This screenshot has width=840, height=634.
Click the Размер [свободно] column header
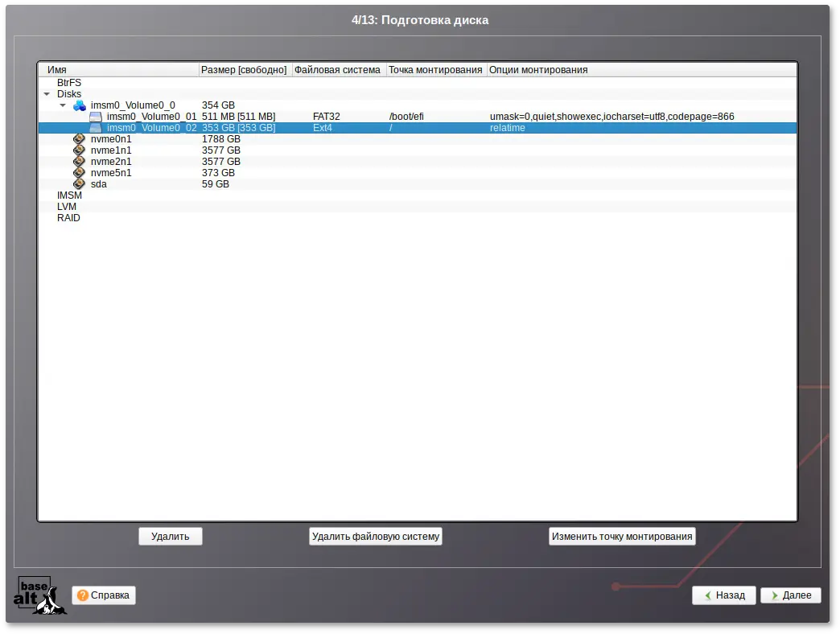pyautogui.click(x=245, y=70)
